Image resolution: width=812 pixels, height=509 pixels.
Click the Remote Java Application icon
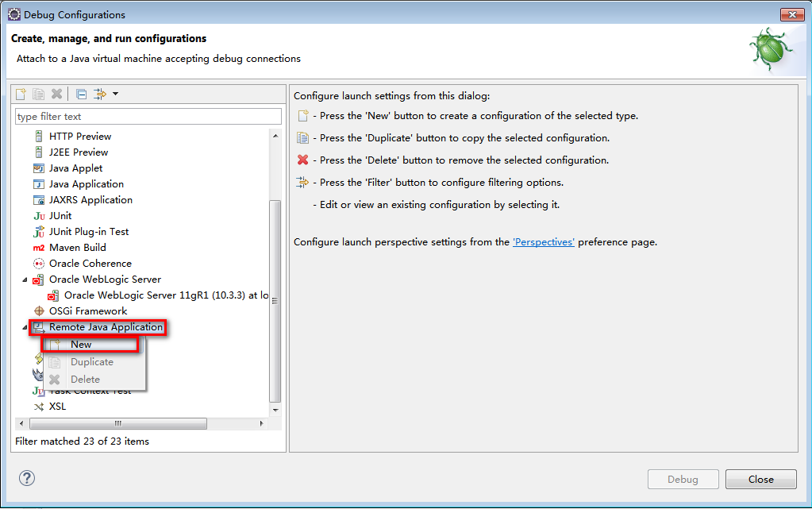39,327
